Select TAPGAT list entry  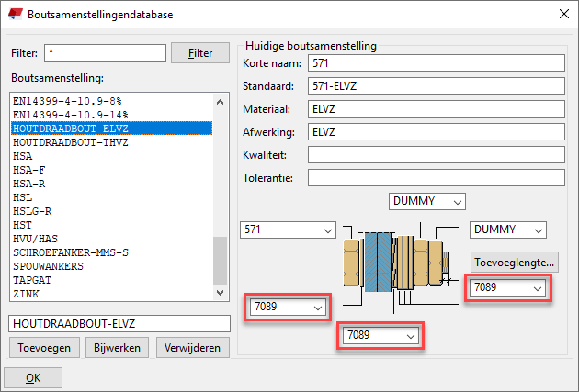111,280
